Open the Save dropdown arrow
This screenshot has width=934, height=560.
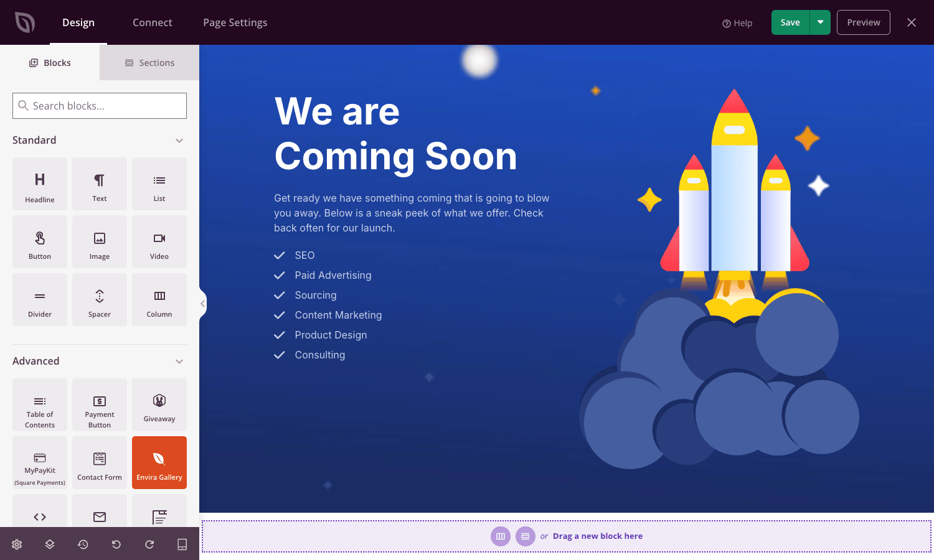[x=820, y=22]
